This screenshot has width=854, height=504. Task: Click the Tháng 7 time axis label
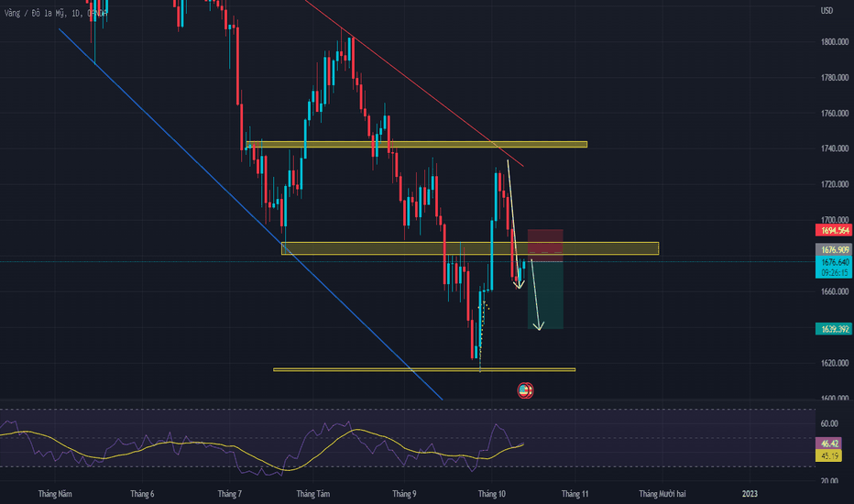(x=230, y=494)
